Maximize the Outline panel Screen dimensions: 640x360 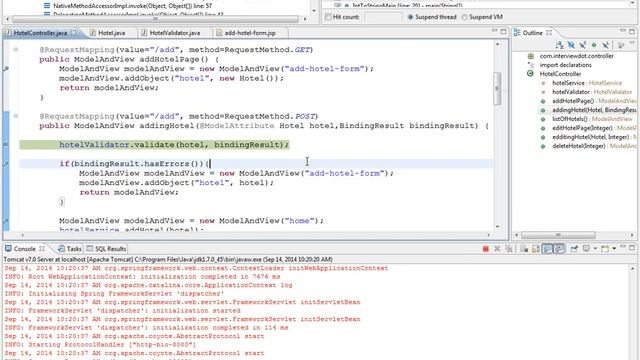point(632,31)
